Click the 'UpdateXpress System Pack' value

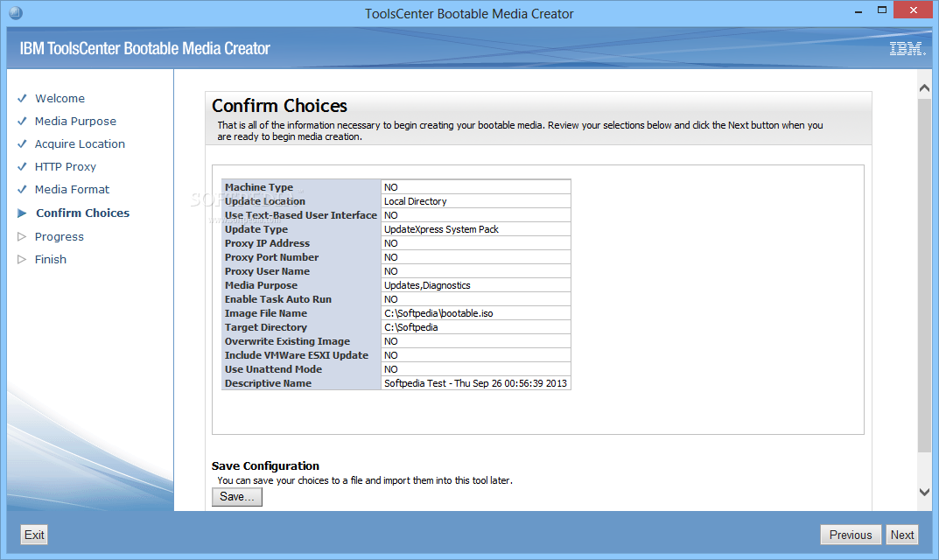tap(441, 229)
